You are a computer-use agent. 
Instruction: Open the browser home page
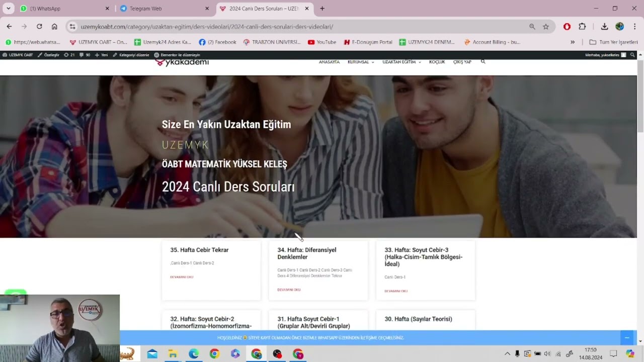point(54,27)
